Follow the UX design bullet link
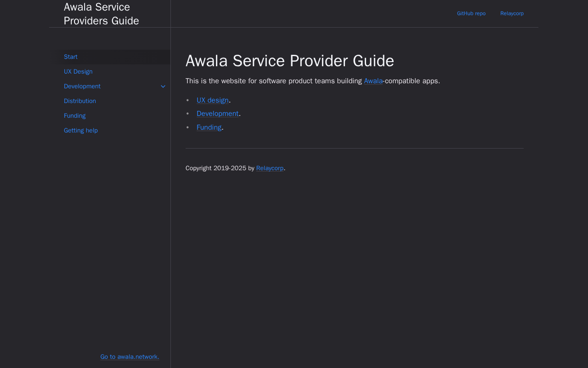The image size is (588, 368). coord(213,100)
